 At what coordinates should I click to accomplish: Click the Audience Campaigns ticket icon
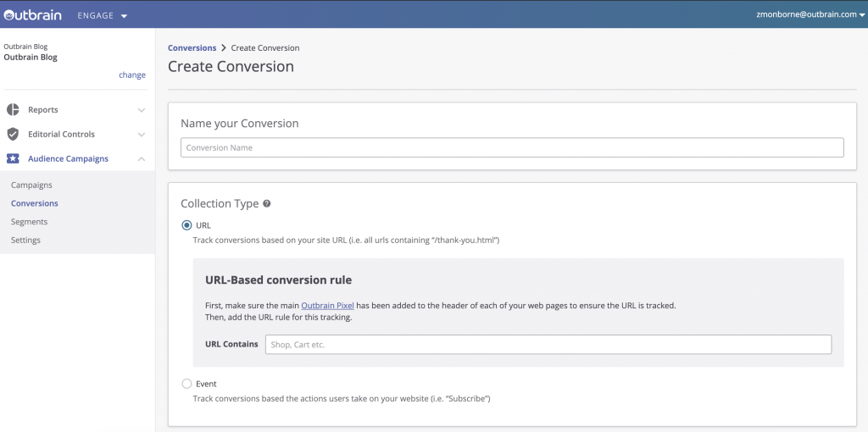pyautogui.click(x=13, y=158)
